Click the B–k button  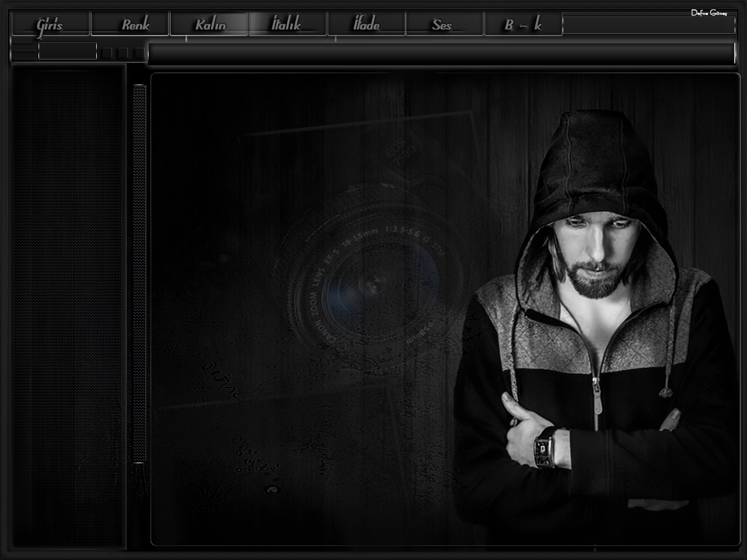523,24
